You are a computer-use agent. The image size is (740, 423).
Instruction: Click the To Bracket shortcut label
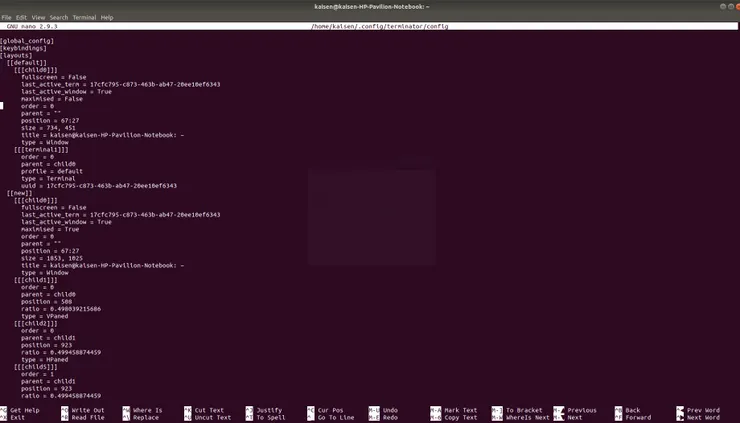(x=524, y=410)
